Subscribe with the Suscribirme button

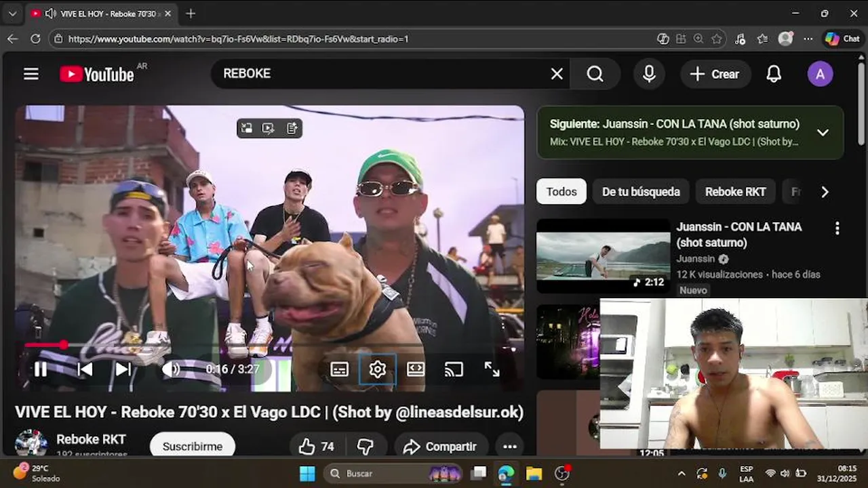(193, 446)
